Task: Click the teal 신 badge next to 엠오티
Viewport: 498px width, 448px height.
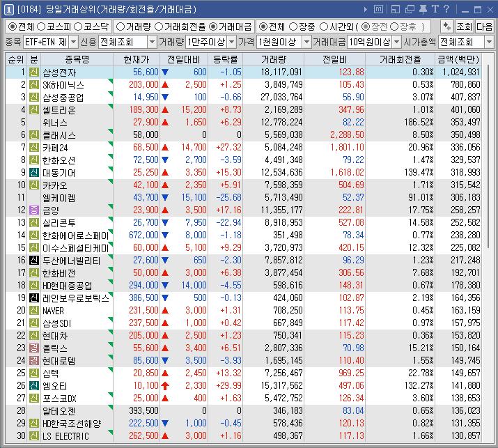Action: tap(34, 385)
